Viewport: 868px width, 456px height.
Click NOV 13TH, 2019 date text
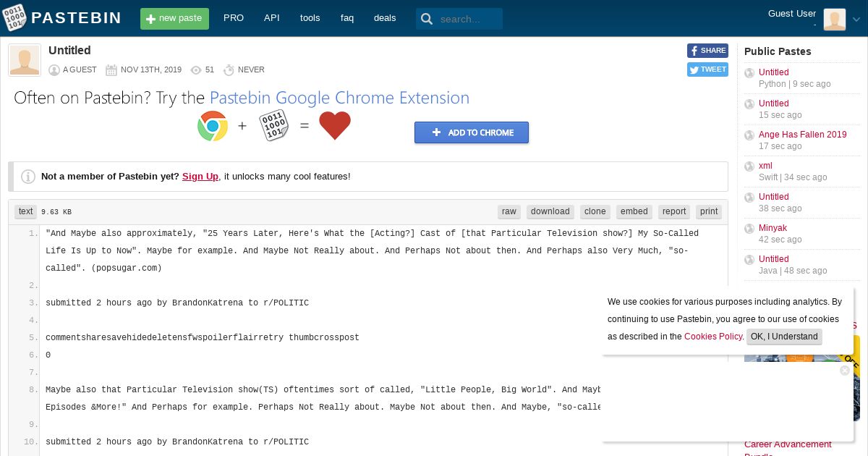click(x=151, y=70)
